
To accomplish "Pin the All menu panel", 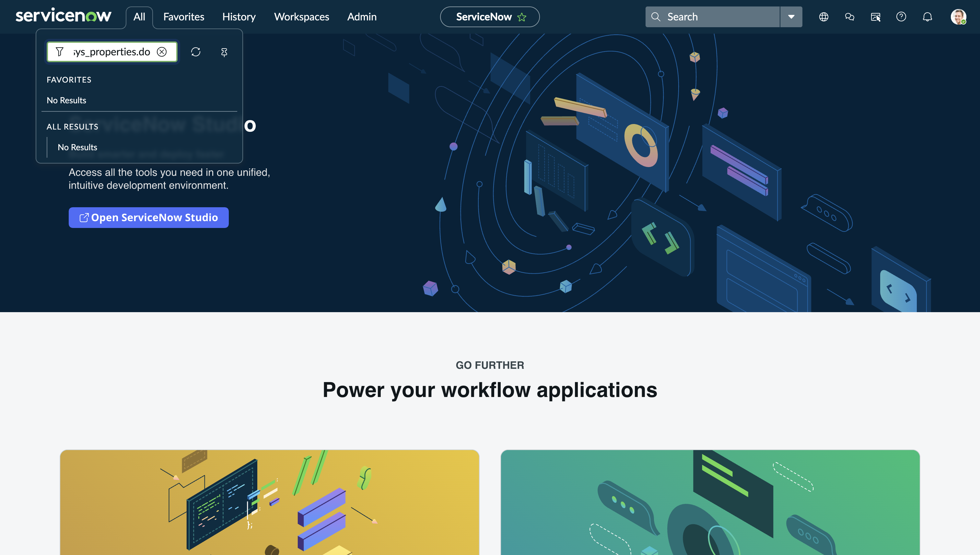I will pos(224,52).
